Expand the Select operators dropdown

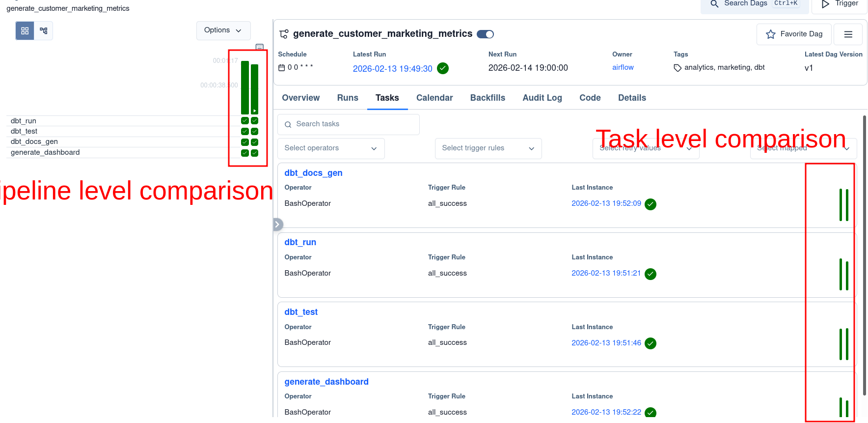(331, 148)
